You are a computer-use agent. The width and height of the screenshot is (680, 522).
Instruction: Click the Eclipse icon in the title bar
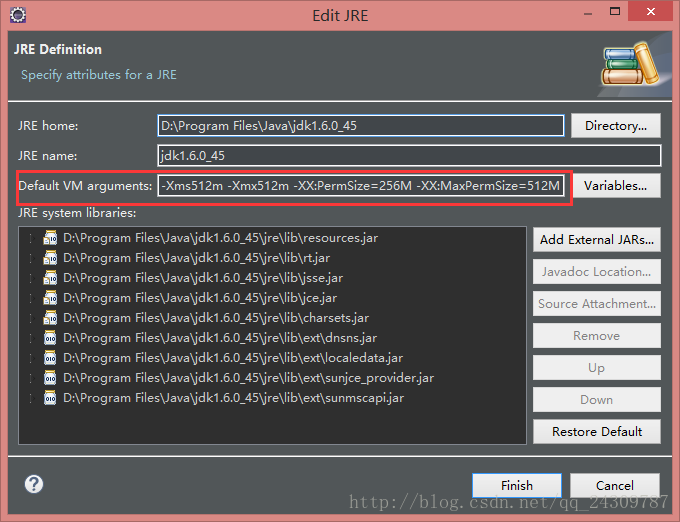18,15
